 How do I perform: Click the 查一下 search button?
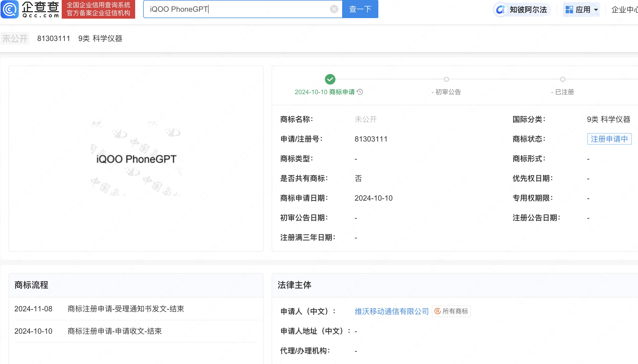pyautogui.click(x=360, y=9)
